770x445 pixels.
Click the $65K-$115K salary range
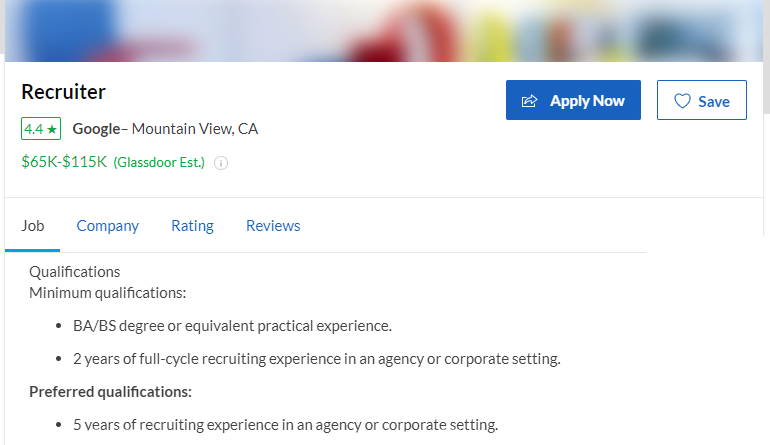[x=64, y=162]
